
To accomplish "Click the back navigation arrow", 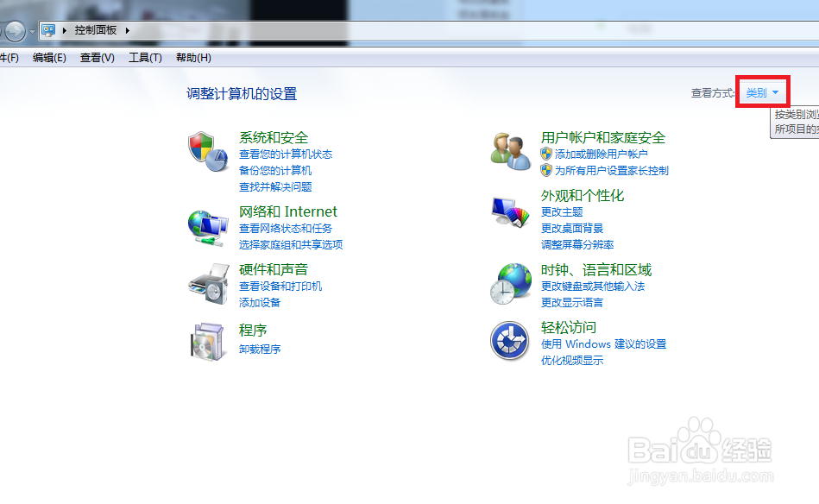I will click(x=15, y=30).
